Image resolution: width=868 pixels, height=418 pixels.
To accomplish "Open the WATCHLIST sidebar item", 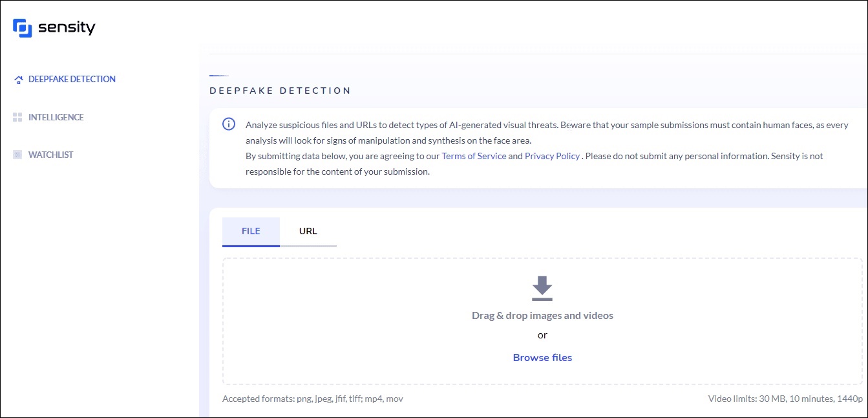I will 51,155.
